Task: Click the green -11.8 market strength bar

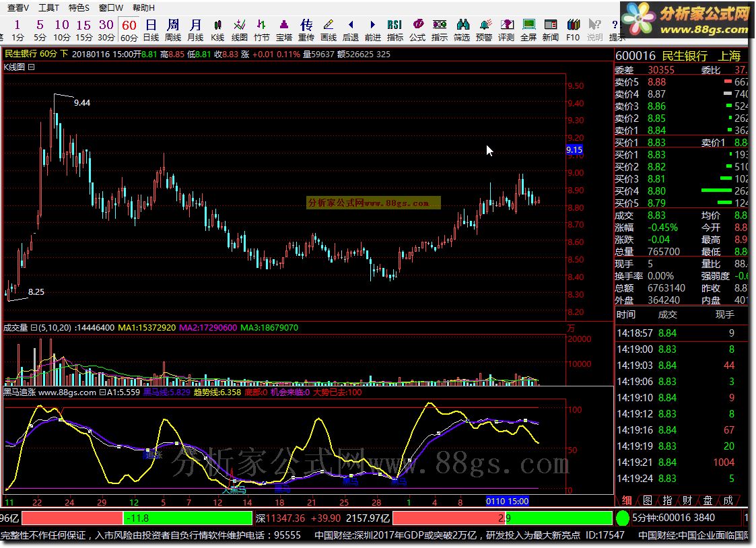Action: click(x=188, y=518)
